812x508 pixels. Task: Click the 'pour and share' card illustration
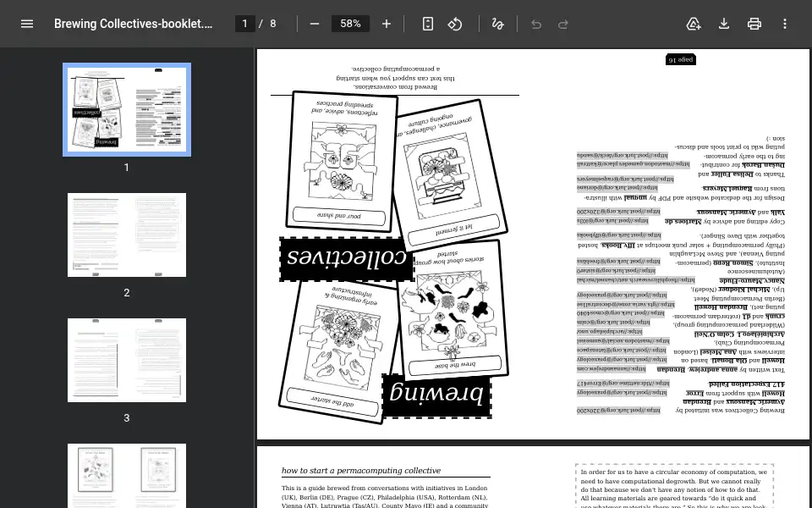pos(342,162)
